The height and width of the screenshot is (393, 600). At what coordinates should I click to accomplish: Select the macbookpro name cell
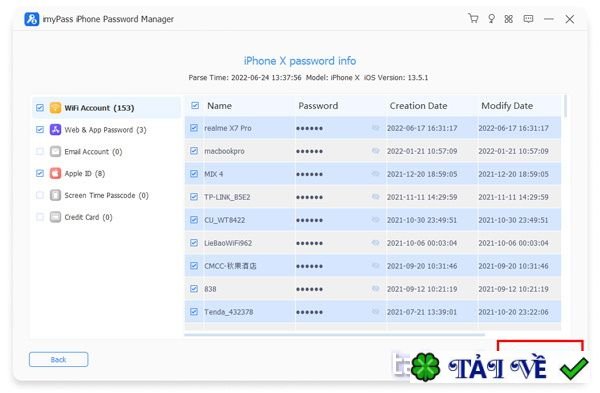coord(224,151)
